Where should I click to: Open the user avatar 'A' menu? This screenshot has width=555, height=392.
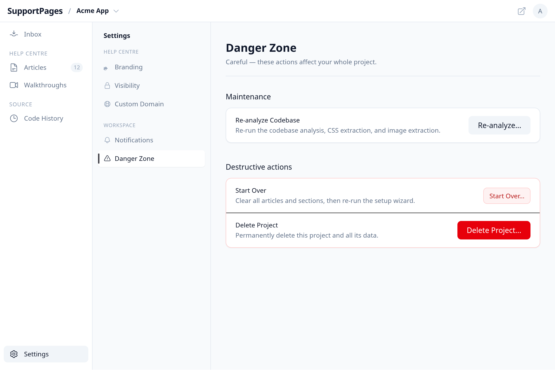pyautogui.click(x=540, y=11)
